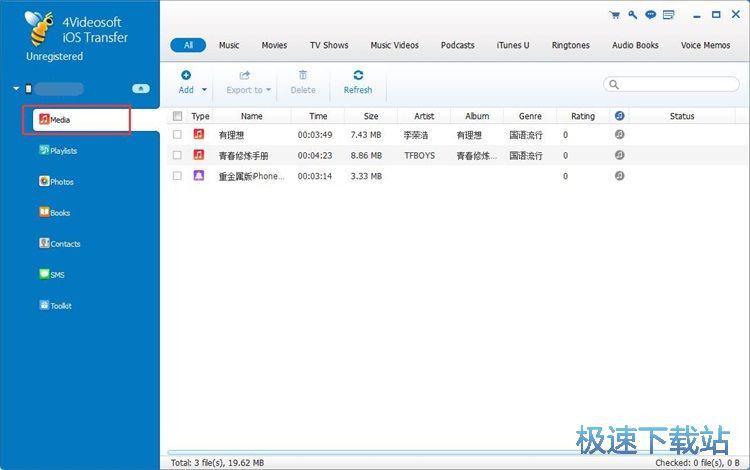Switch to the Ringtones tab
Viewport: 750px width, 470px height.
click(571, 45)
